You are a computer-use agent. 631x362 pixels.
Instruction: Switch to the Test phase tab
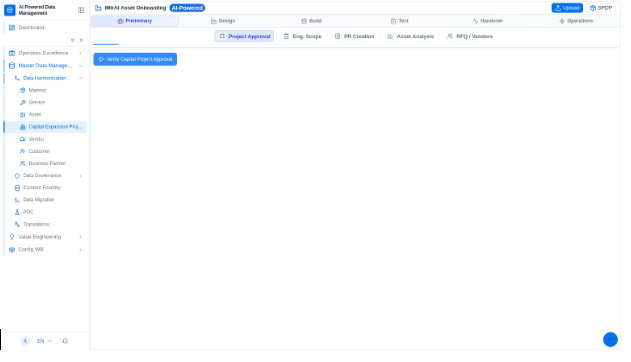400,21
